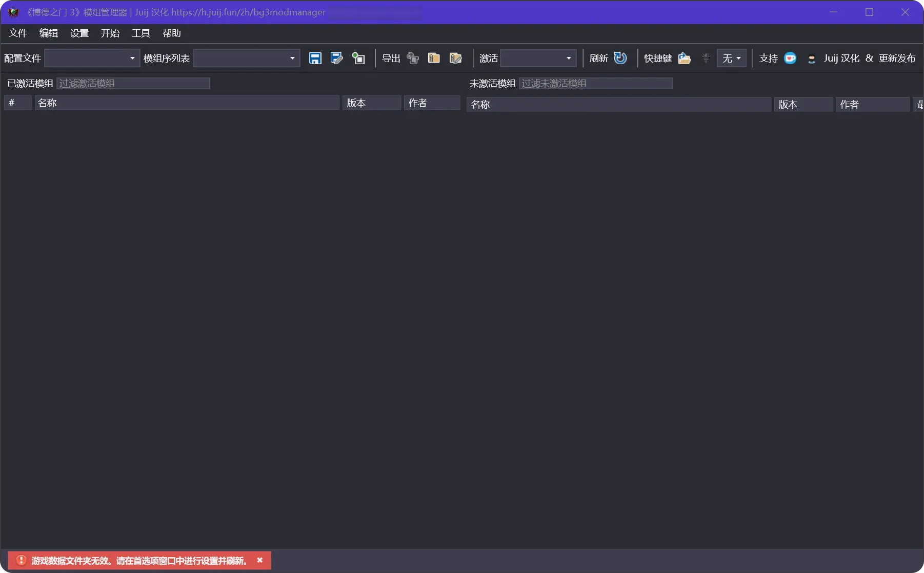This screenshot has height=573, width=924.
Task: Click the first export icon after 导出
Action: [413, 58]
